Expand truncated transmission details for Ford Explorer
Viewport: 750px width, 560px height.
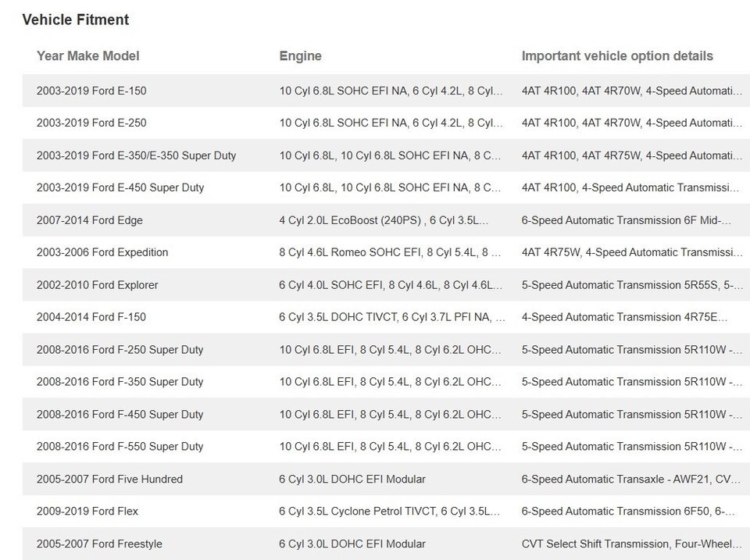click(632, 285)
